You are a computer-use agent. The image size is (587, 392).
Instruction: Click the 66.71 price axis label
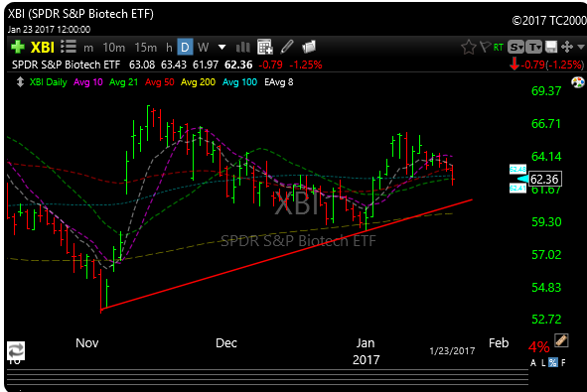(x=546, y=124)
